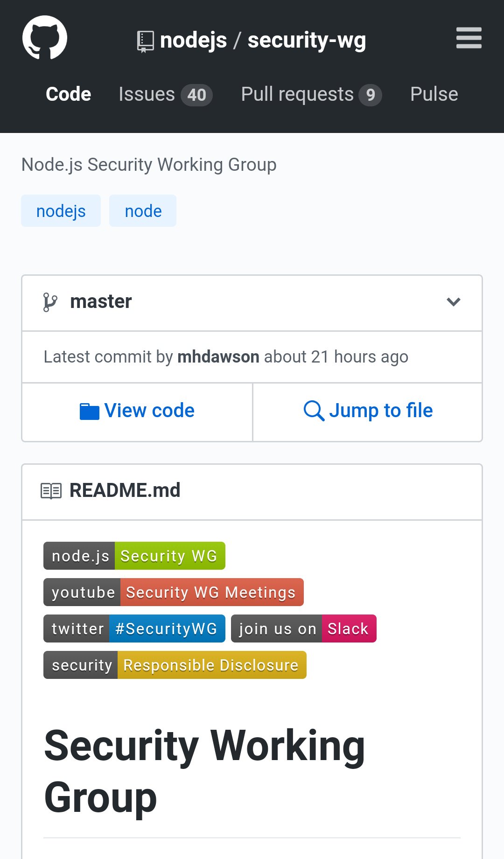The image size is (504, 859).
Task: Click the Jump to file button
Action: pyautogui.click(x=368, y=412)
